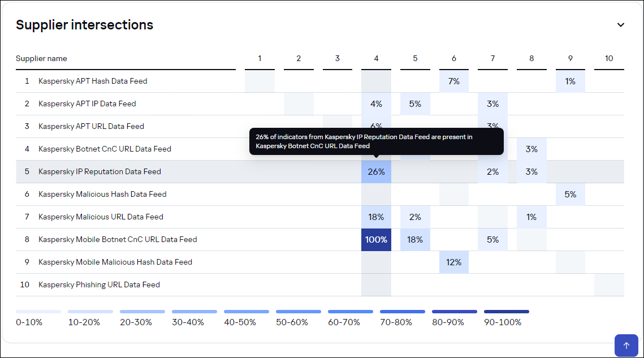Viewport: 644px width, 358px height.
Task: Select the 7% cell for Kaspersky APT Hash Data Feed
Action: 454,81
